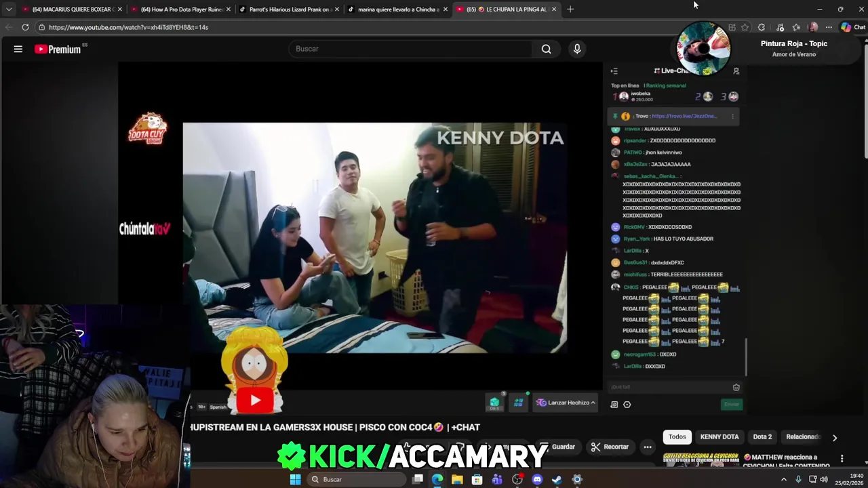Reload the page with refresh icon
This screenshot has width=868, height=488.
click(x=25, y=27)
